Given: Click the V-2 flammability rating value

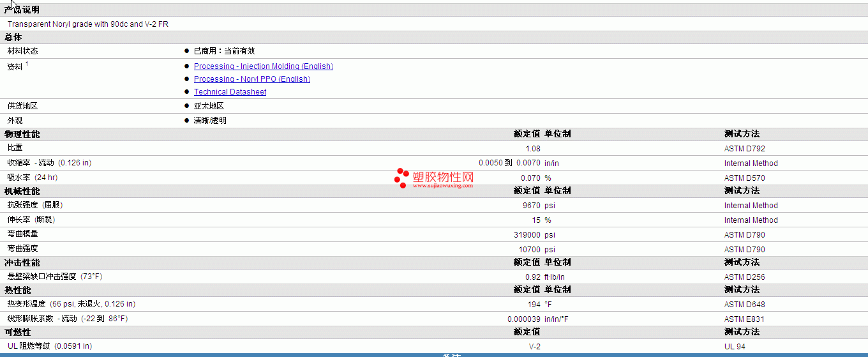Looking at the screenshot, I should pos(535,346).
